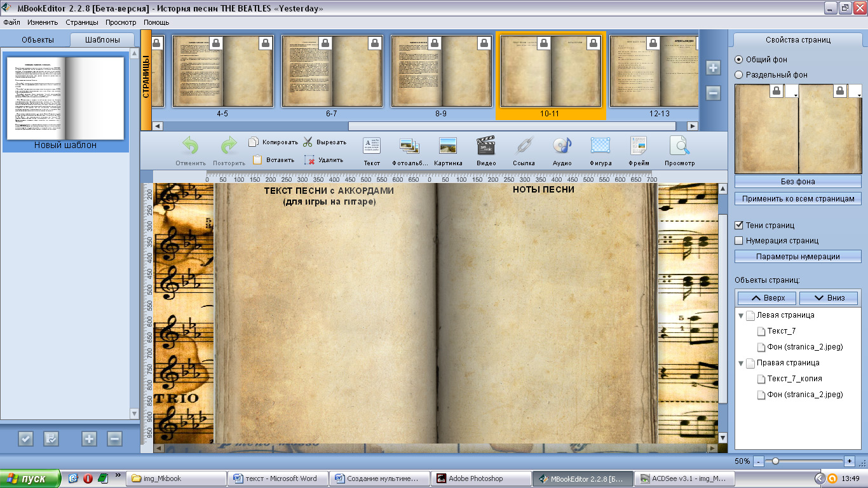The width and height of the screenshot is (868, 488).
Task: Toggle the Тени страниц checkbox
Action: coord(738,225)
